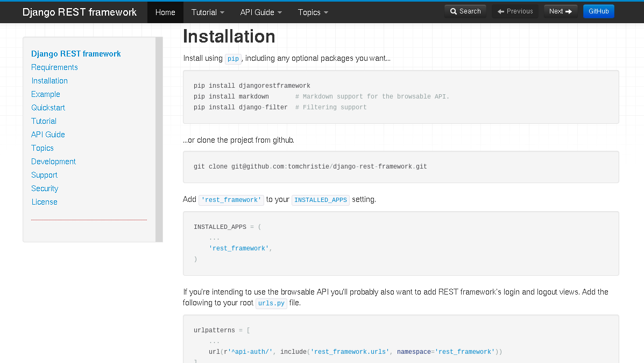Click inline INSTALLED_APPS code label
The image size is (644, 363).
(320, 200)
